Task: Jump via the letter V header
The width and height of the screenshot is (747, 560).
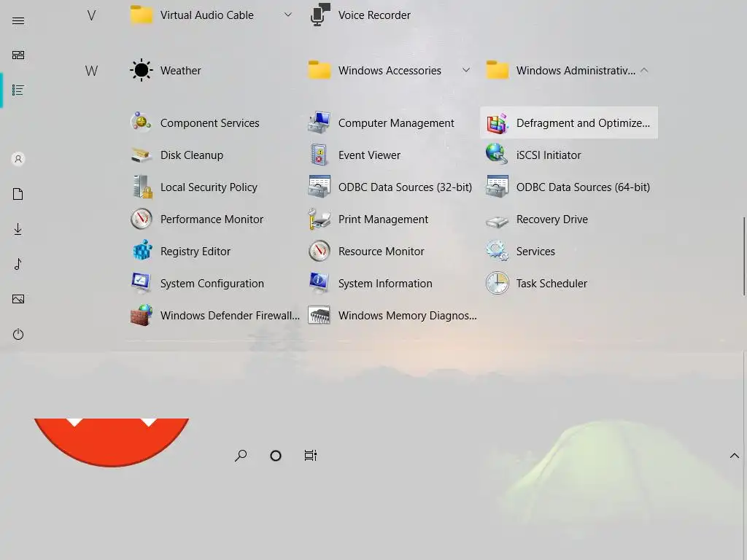Action: pyautogui.click(x=91, y=15)
